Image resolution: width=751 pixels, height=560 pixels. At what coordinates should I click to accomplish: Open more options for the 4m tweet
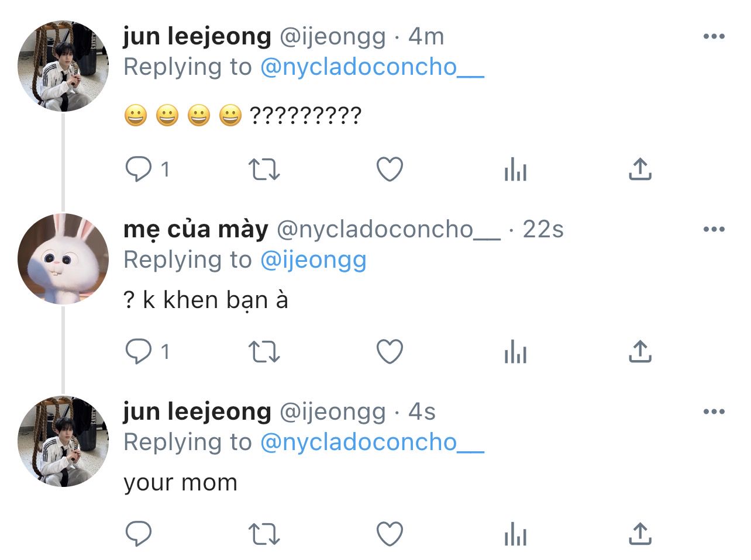tap(714, 37)
